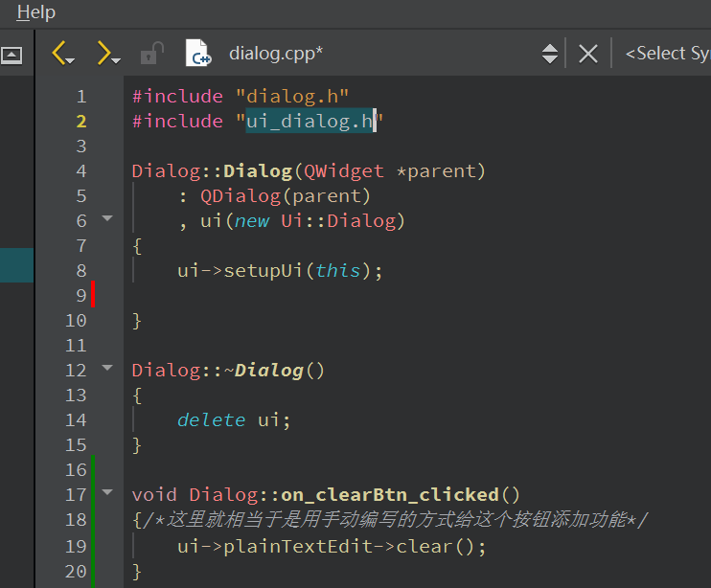The width and height of the screenshot is (711, 588).
Task: Go forward with the right arrow
Action: (106, 54)
